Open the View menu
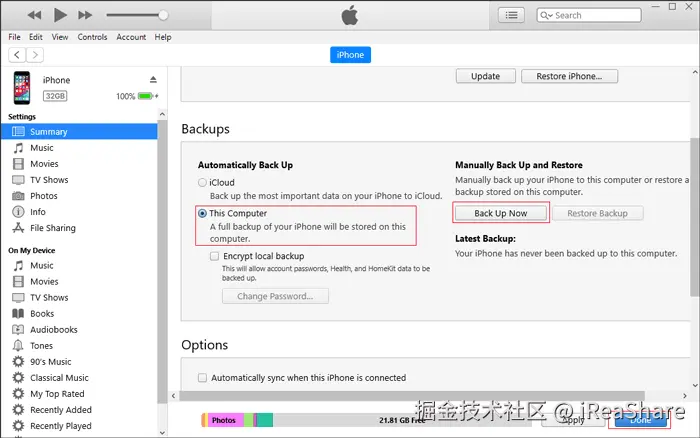This screenshot has width=700, height=438. point(60,37)
